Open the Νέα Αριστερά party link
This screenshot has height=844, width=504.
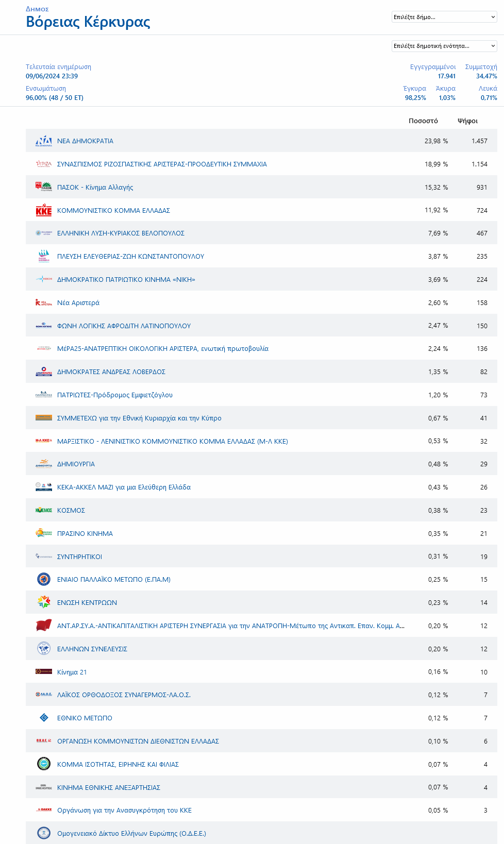point(78,303)
